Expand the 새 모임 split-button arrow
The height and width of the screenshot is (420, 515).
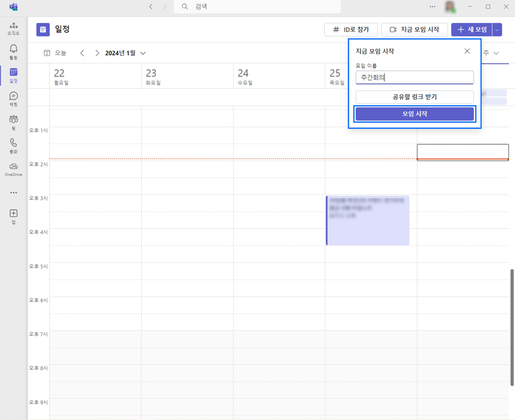click(x=497, y=30)
